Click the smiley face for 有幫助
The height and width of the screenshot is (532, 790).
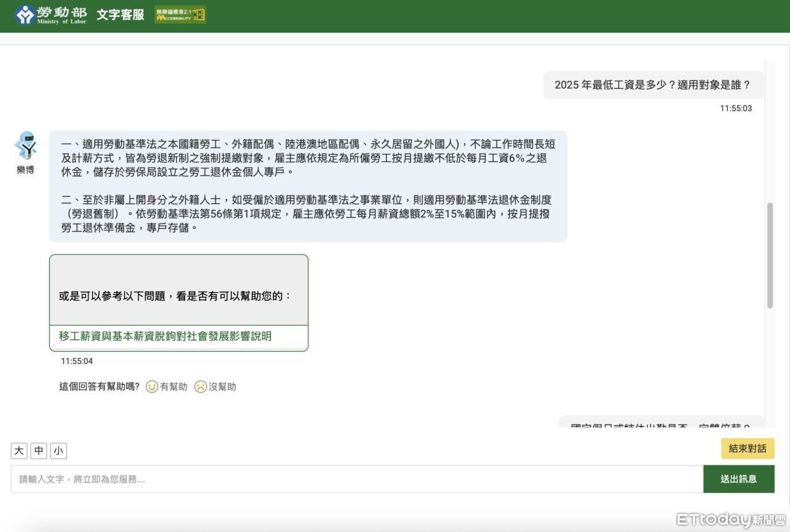(152, 387)
